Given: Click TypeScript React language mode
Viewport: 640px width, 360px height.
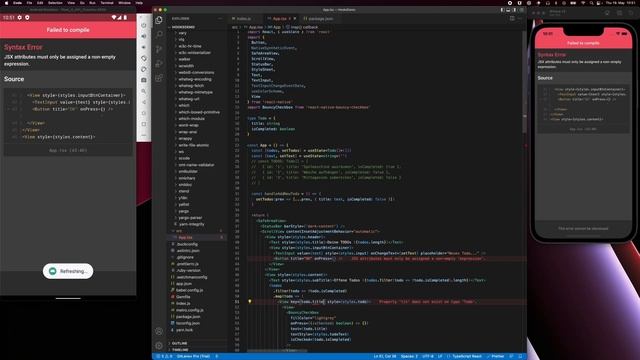Looking at the screenshot, I should pos(466,356).
